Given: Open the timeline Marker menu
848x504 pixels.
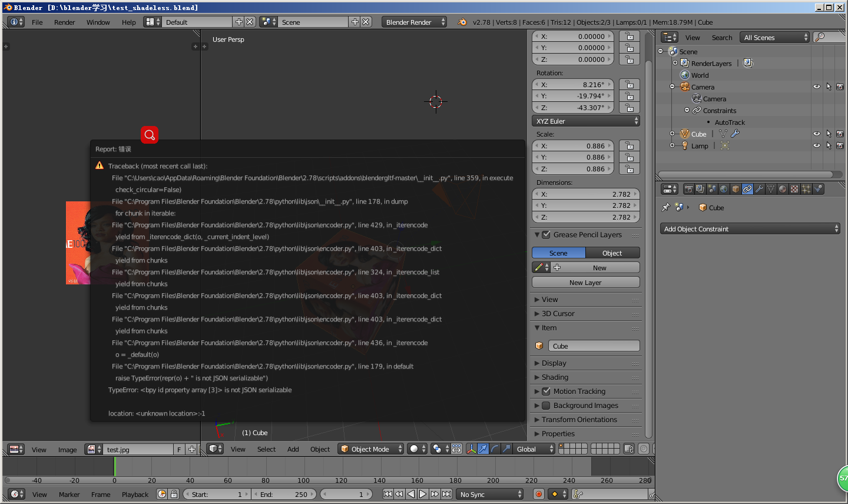Looking at the screenshot, I should [69, 495].
